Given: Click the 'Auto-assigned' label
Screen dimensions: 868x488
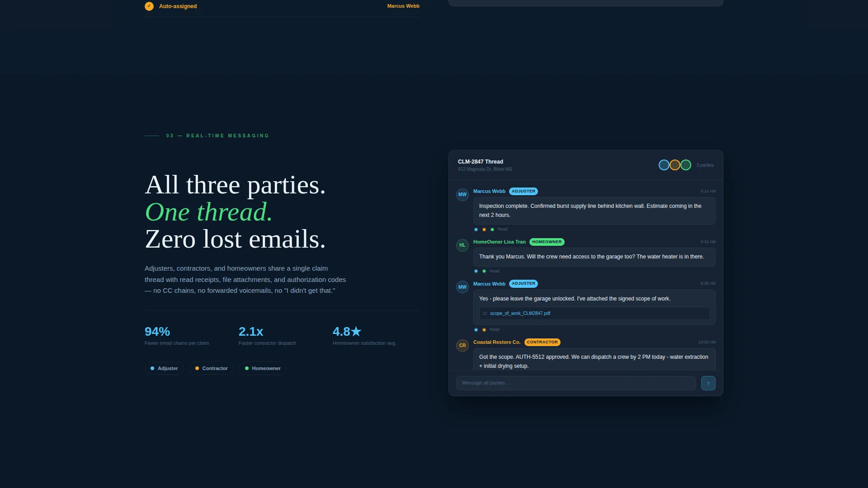Looking at the screenshot, I should 178,6.
